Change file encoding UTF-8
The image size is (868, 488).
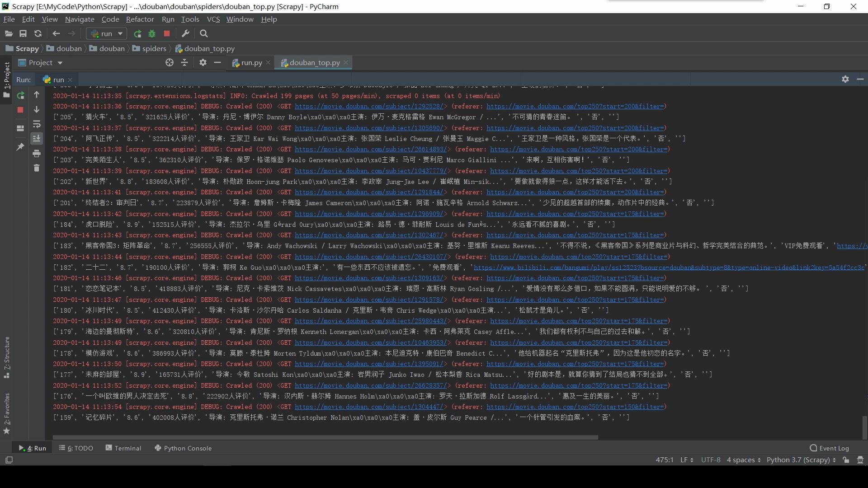pyautogui.click(x=711, y=460)
